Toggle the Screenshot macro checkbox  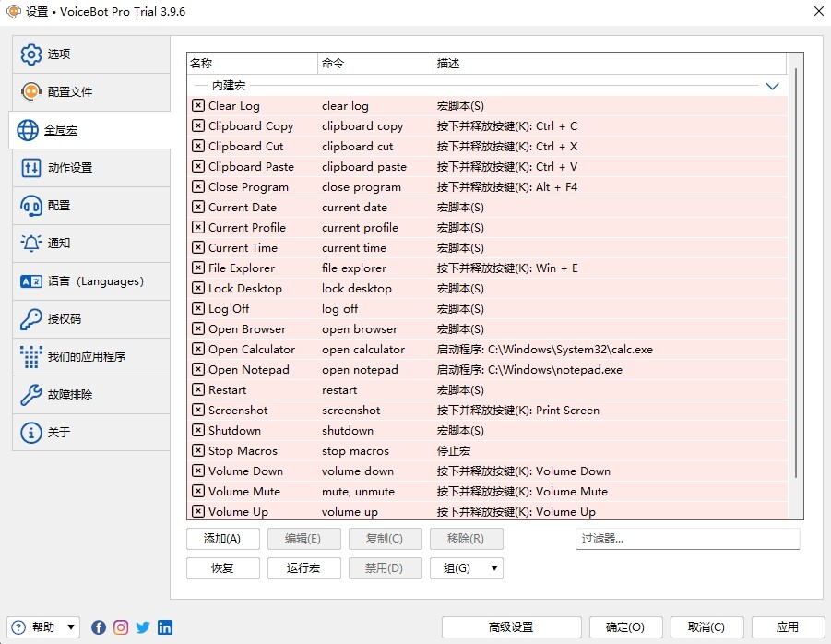pyautogui.click(x=197, y=410)
